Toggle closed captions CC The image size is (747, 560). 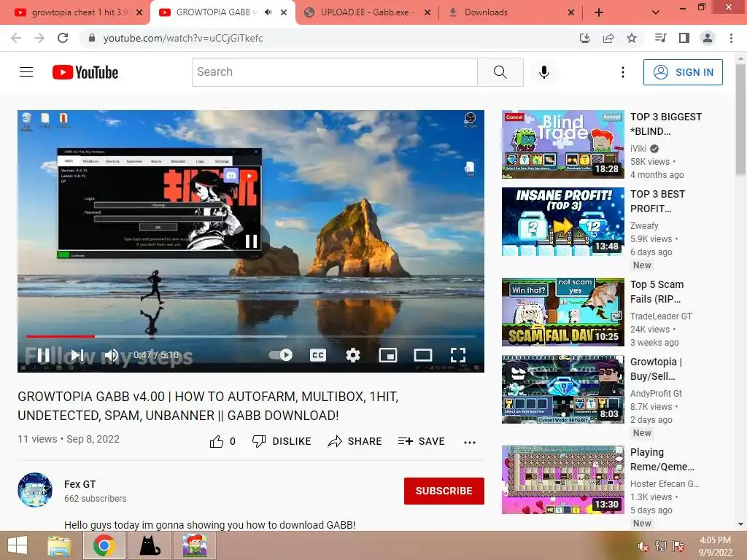(x=318, y=355)
